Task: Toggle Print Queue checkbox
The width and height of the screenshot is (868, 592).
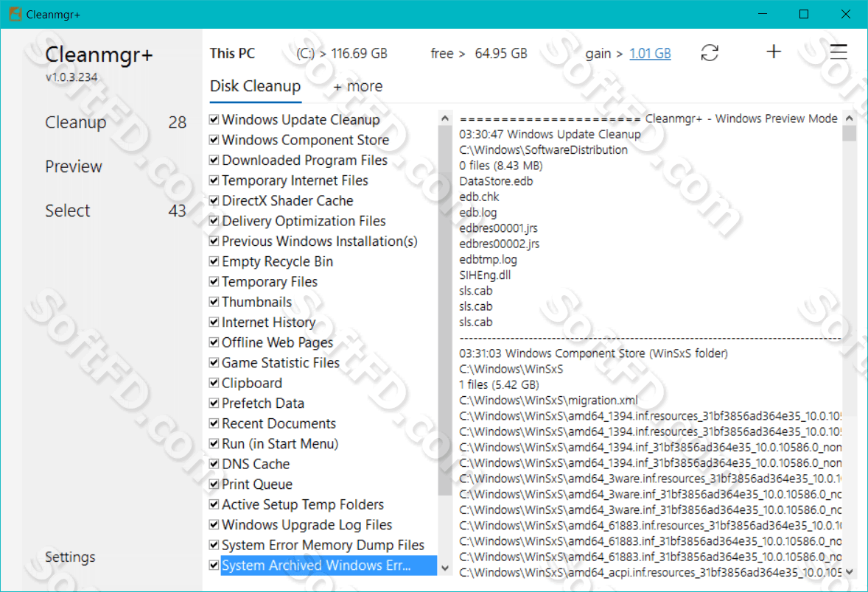Action: click(x=214, y=484)
